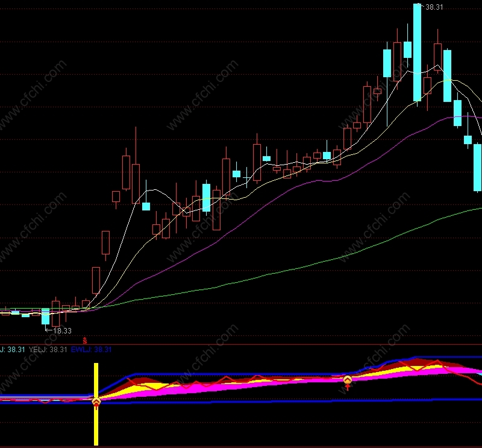Click buy-arrow marker on the yellow bar
The width and height of the screenshot is (482, 448).
click(x=96, y=403)
